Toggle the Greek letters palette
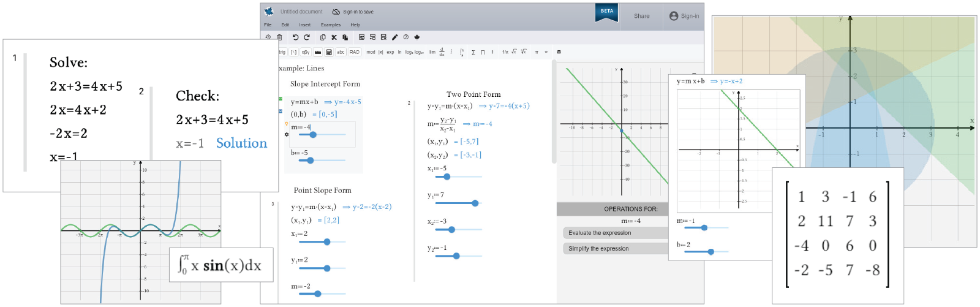 click(x=305, y=52)
